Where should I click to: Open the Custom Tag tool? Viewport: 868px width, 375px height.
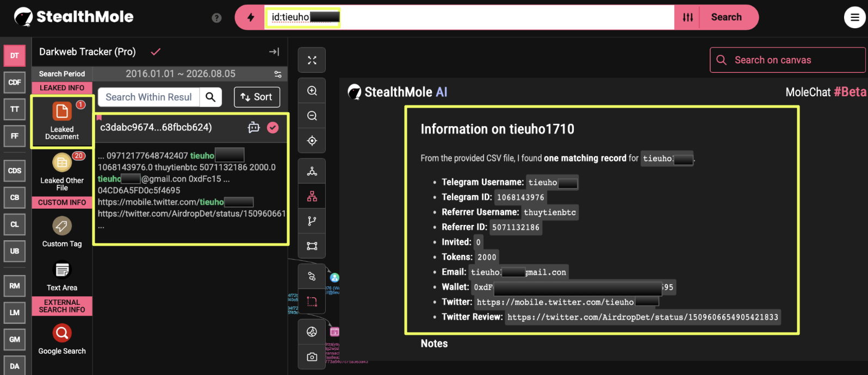tap(62, 232)
